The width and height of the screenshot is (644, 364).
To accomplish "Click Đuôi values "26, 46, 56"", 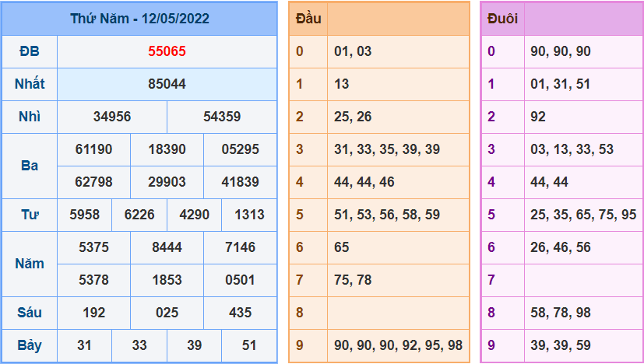I will [561, 247].
